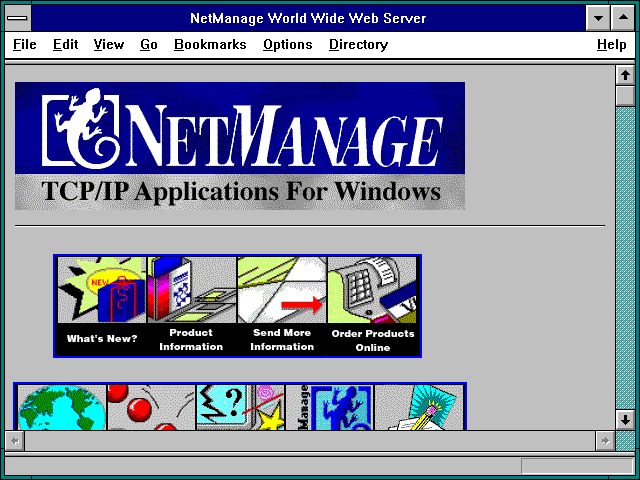Minimize the NetManage window
The image size is (640, 480).
point(598,18)
